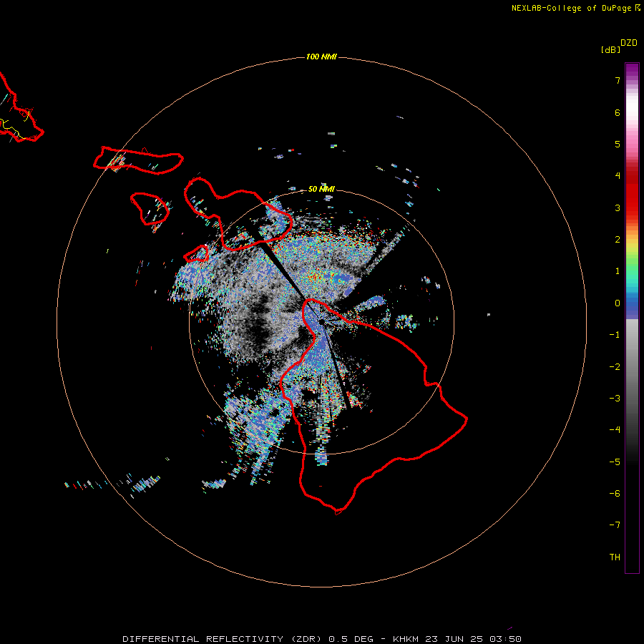Click the 23 JUN 25 date in caption
The height and width of the screenshot is (644, 644).
[455, 639]
